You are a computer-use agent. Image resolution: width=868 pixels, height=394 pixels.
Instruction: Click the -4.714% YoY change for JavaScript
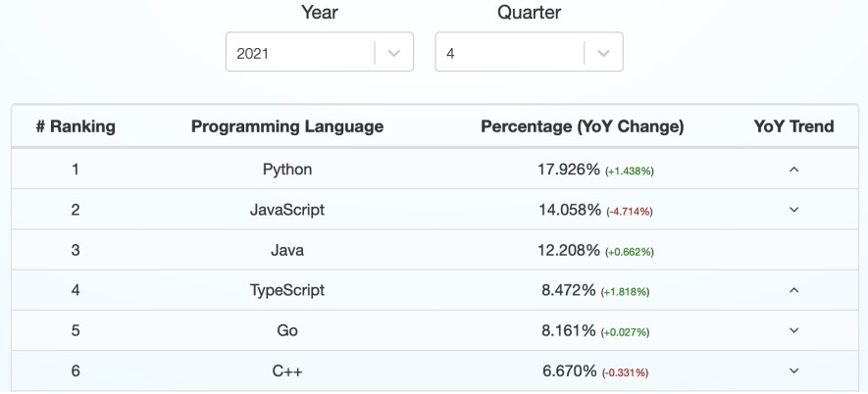pyautogui.click(x=629, y=211)
